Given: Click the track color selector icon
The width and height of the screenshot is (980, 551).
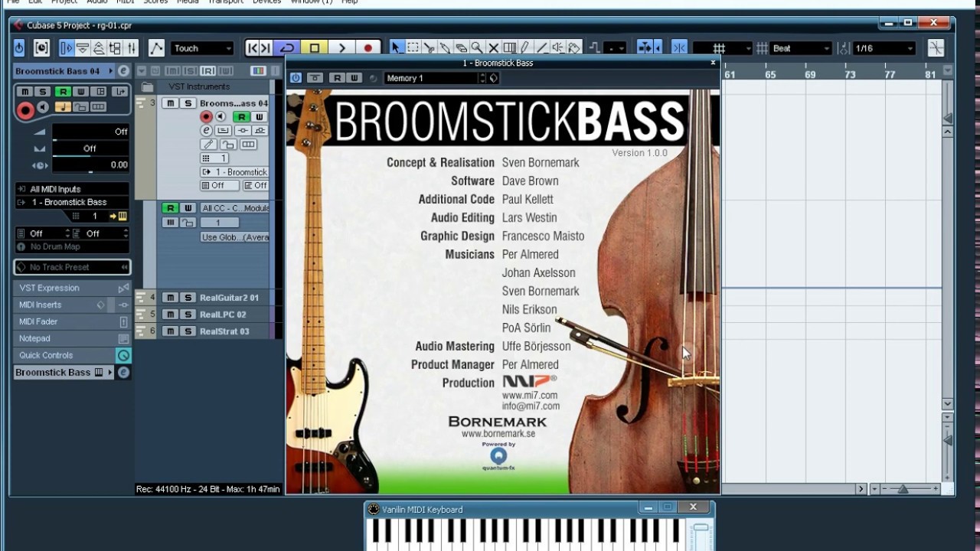Looking at the screenshot, I should click(258, 71).
